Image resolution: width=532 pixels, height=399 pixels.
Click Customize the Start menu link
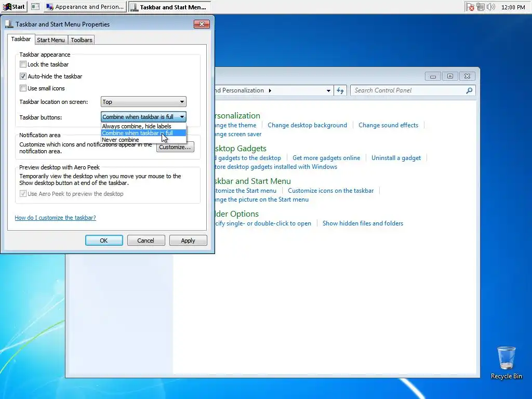(246, 191)
